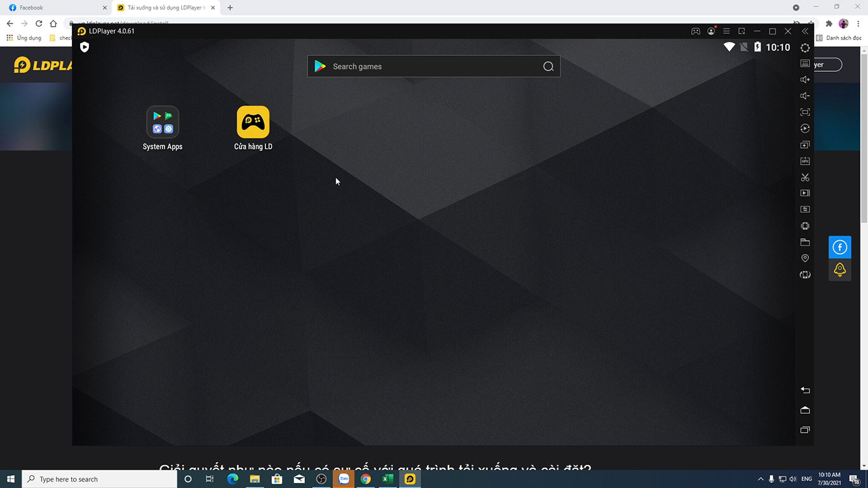Image resolution: width=868 pixels, height=488 pixels.
Task: Toggle fullscreen mode in sidebar
Action: pyautogui.click(x=805, y=112)
